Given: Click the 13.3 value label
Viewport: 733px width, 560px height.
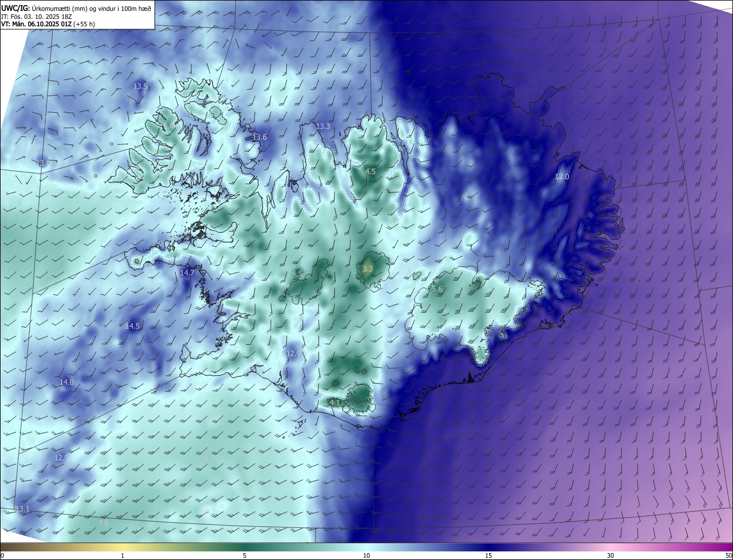Looking at the screenshot, I should 324,126.
